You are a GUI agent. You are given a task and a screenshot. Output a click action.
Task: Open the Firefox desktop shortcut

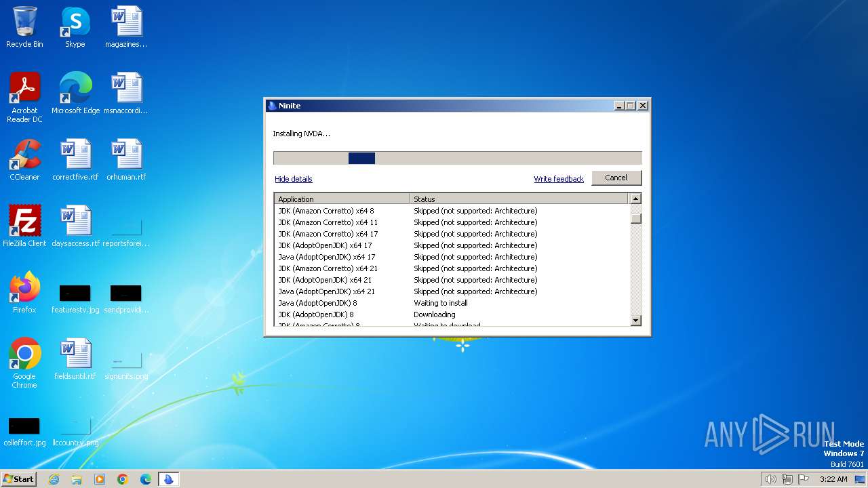24,293
